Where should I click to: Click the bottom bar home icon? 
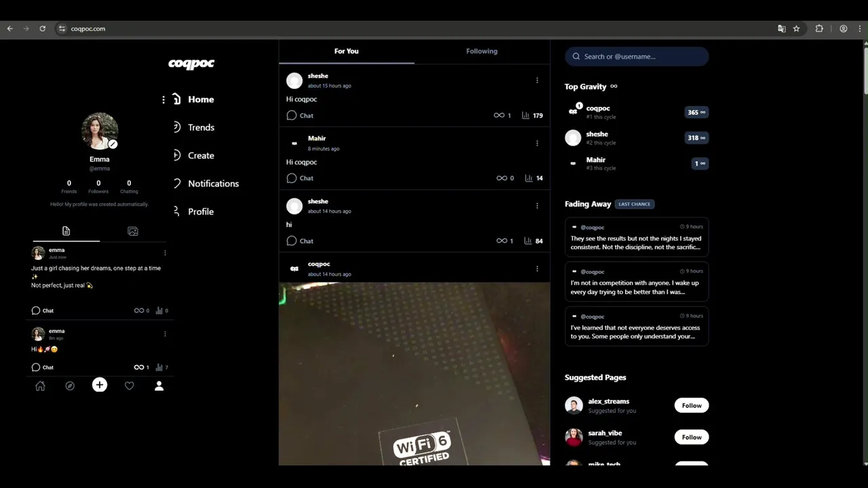pyautogui.click(x=40, y=386)
